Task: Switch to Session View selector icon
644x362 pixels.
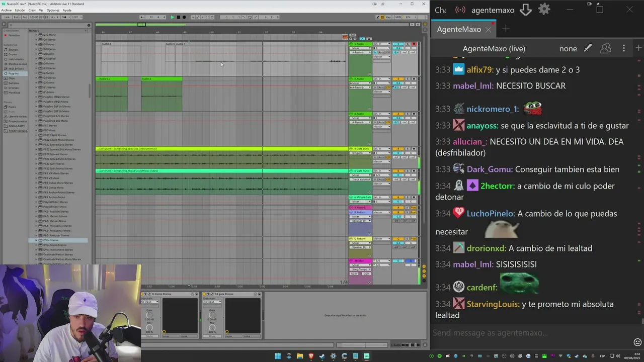Action: click(425, 30)
